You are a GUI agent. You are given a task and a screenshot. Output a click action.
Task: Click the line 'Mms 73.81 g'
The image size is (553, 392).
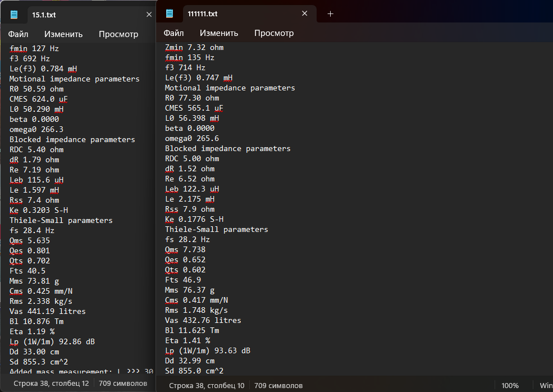(x=34, y=281)
